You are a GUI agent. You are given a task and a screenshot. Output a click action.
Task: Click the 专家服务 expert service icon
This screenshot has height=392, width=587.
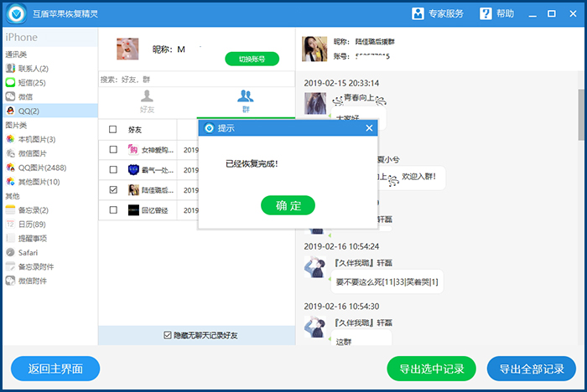pyautogui.click(x=418, y=14)
